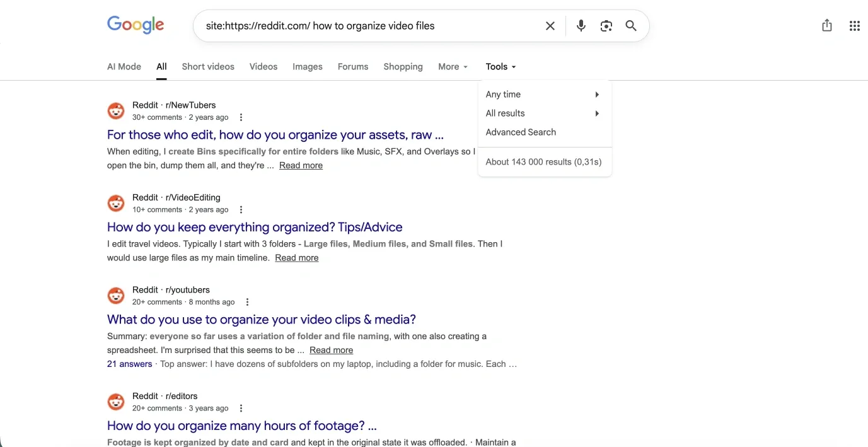The width and height of the screenshot is (868, 447).
Task: Click Read more under r/youtubers snippet
Action: click(331, 350)
